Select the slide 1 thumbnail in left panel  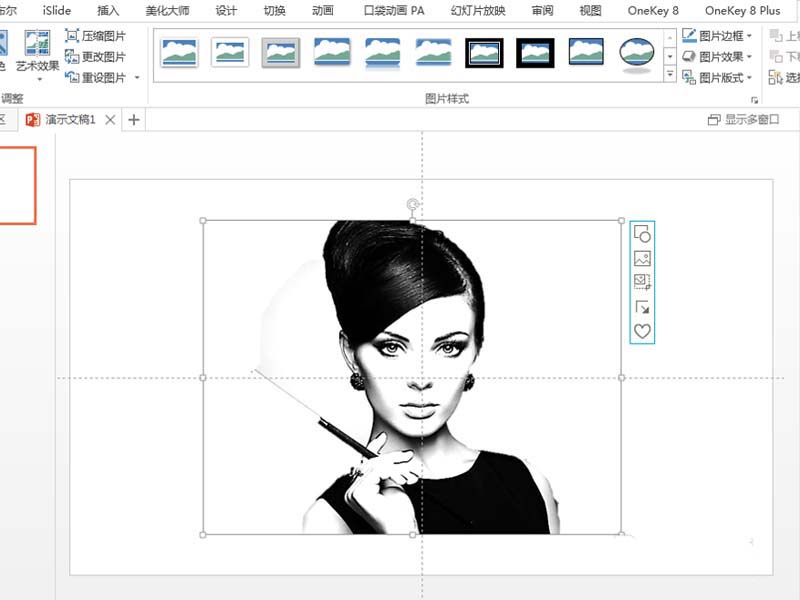click(x=17, y=185)
